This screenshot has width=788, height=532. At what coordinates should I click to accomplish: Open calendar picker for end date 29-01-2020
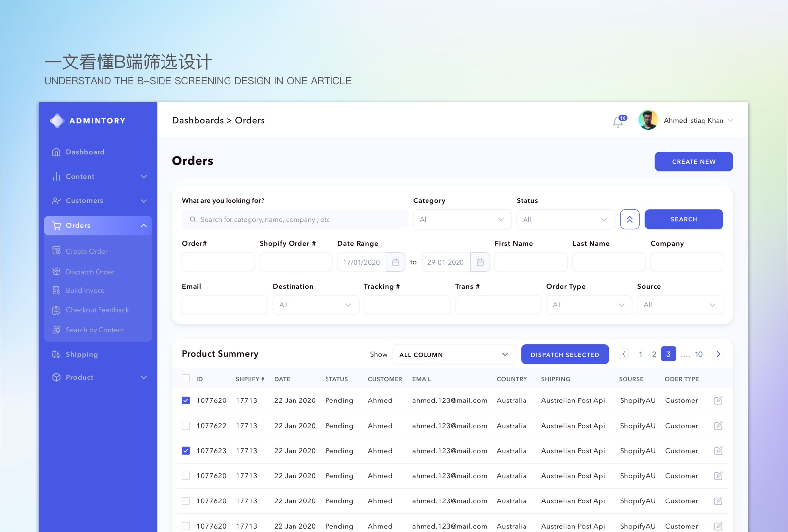(x=480, y=262)
